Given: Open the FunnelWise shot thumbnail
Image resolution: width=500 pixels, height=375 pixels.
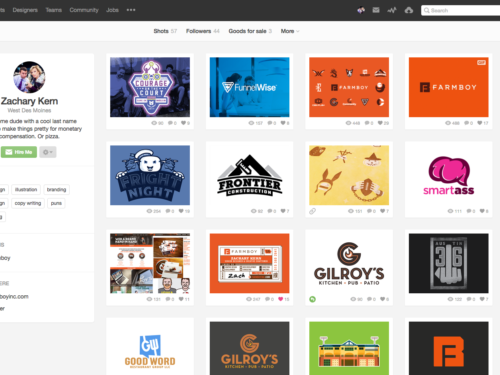Looking at the screenshot, I should 249,87.
